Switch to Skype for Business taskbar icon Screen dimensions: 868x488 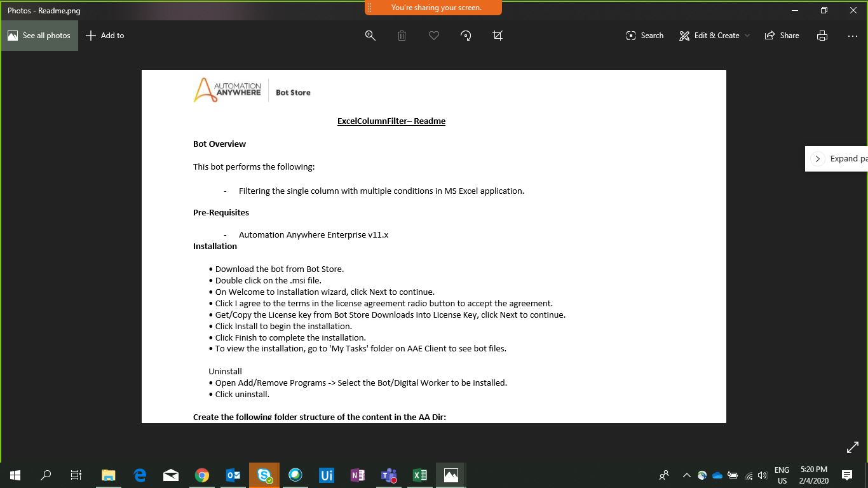pyautogui.click(x=264, y=475)
